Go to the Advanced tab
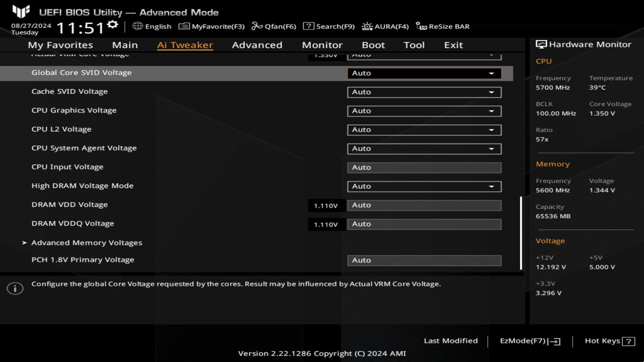This screenshot has height=362, width=644. coord(257,45)
